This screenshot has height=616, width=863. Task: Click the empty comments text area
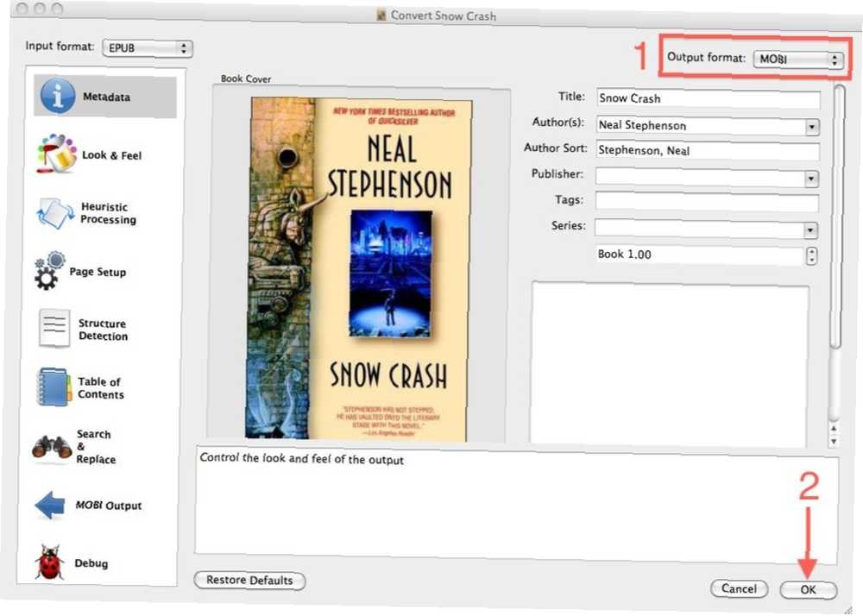point(670,363)
